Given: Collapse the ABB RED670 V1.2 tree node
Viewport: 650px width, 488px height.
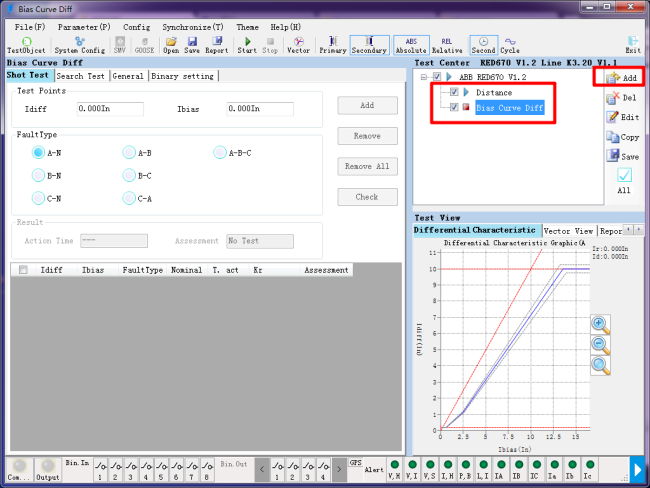Looking at the screenshot, I should [x=425, y=77].
